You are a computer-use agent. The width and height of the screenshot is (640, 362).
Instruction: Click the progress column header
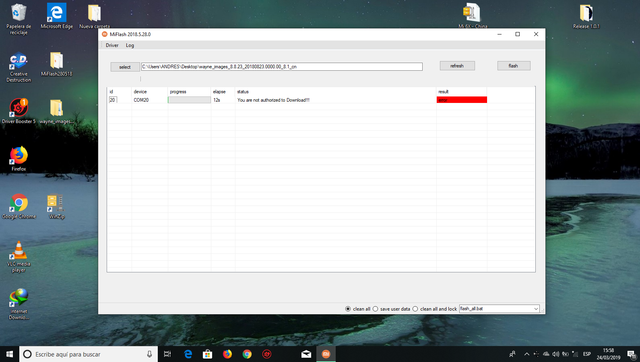[x=178, y=92]
